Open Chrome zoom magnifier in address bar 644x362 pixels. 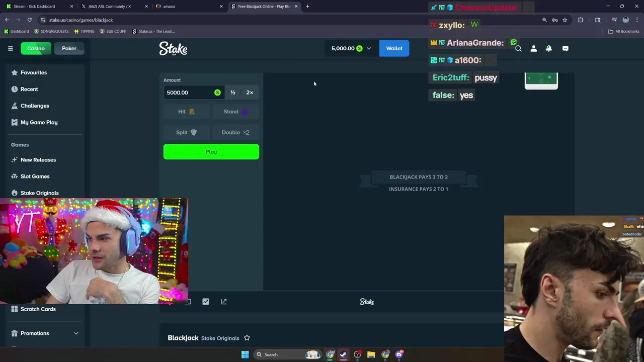click(x=544, y=20)
